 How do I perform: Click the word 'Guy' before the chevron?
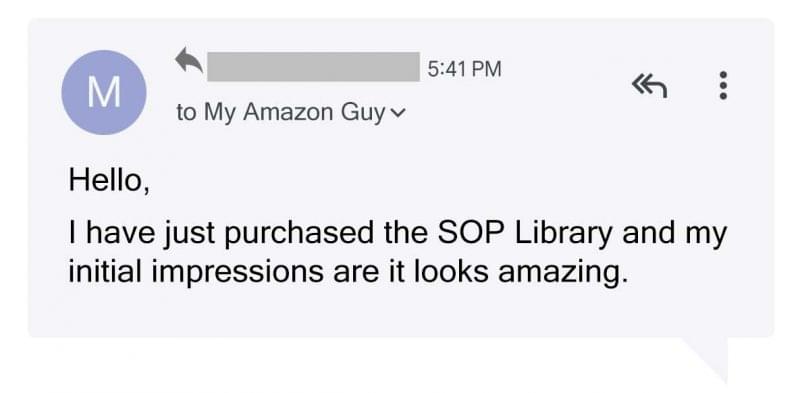tap(363, 113)
